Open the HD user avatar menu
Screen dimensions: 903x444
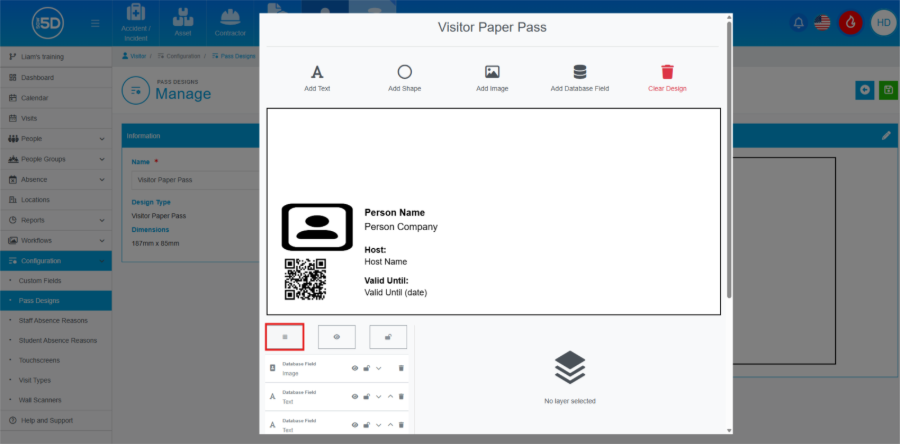tap(883, 23)
